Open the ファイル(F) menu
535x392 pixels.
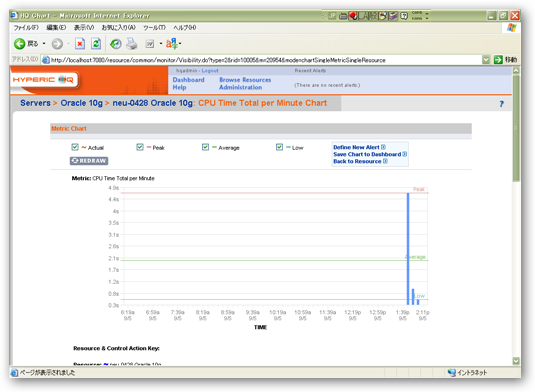click(x=26, y=28)
